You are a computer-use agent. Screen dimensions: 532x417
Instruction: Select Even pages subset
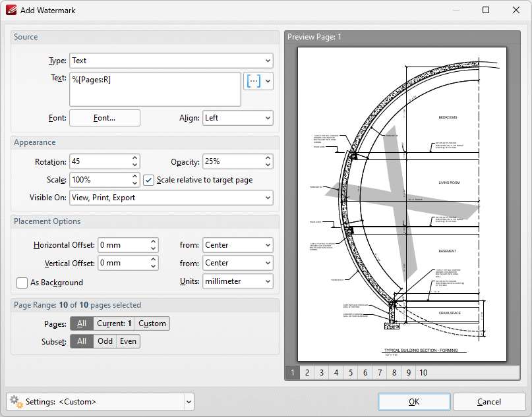(128, 341)
